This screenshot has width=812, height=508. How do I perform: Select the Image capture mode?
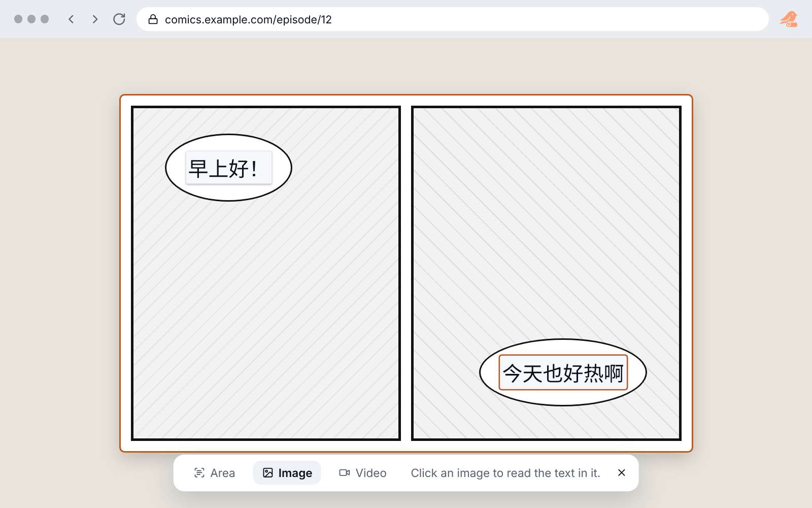[x=287, y=473]
